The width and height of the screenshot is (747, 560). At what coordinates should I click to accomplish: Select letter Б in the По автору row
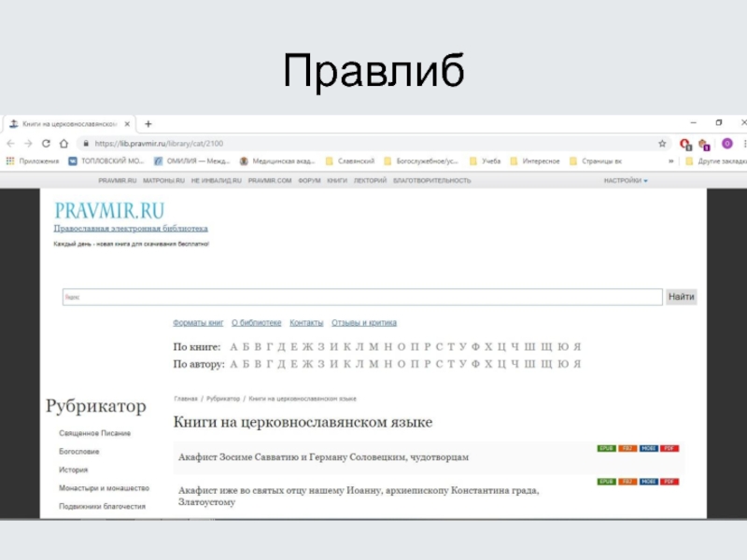pos(246,364)
